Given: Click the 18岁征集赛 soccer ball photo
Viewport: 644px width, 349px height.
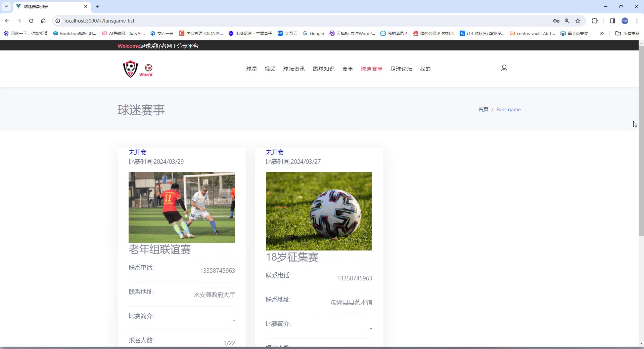Looking at the screenshot, I should [x=319, y=211].
